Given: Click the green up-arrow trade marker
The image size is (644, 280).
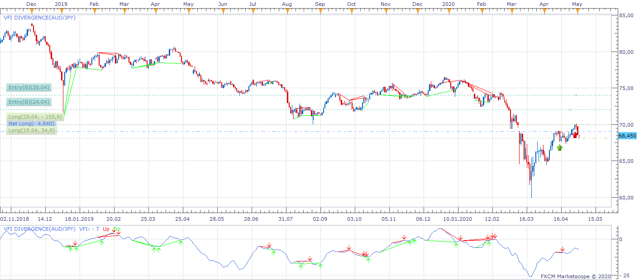Looking at the screenshot, I should pos(559,147).
